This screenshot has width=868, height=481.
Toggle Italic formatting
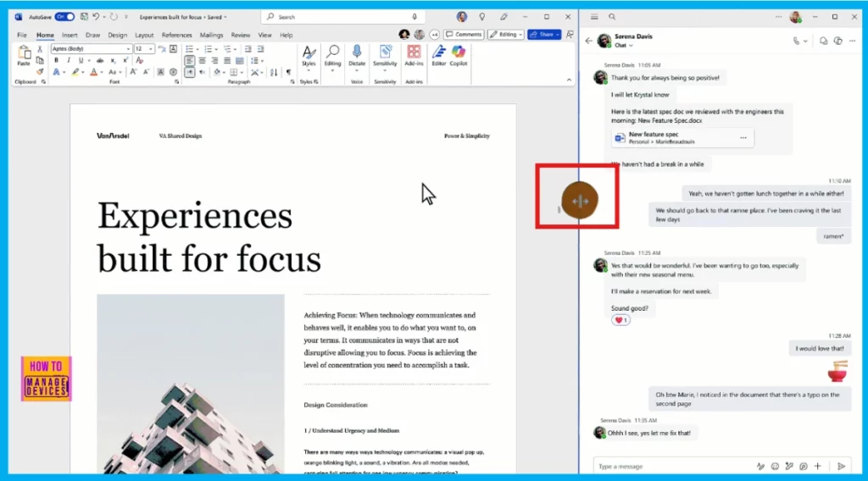click(x=69, y=60)
